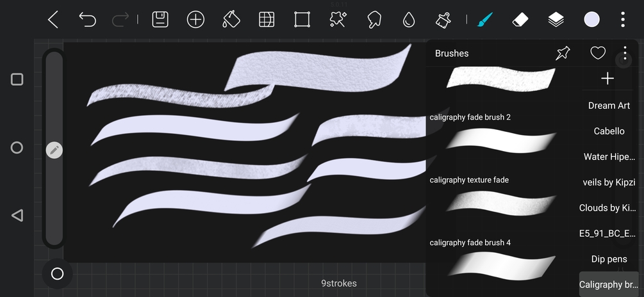Open the current color swatch
The width and height of the screenshot is (644, 297).
592,19
